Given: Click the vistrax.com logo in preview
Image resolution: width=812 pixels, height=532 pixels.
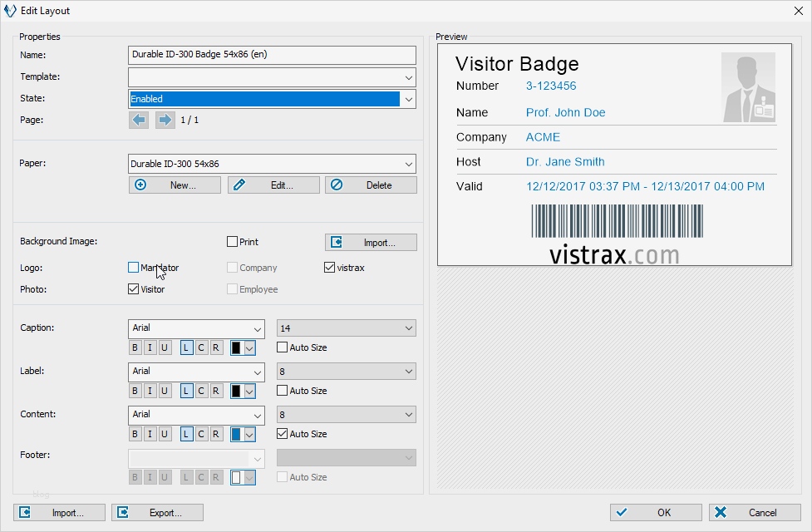Looking at the screenshot, I should click(x=614, y=255).
